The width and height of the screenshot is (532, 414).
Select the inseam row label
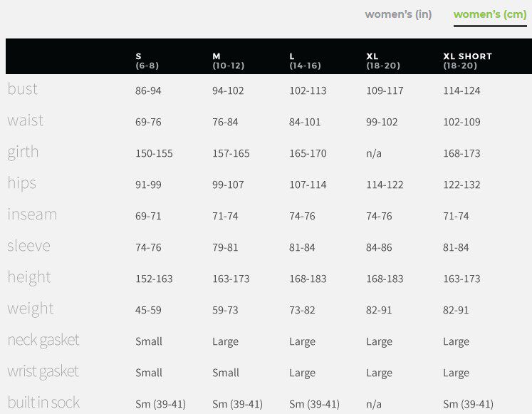tap(32, 214)
